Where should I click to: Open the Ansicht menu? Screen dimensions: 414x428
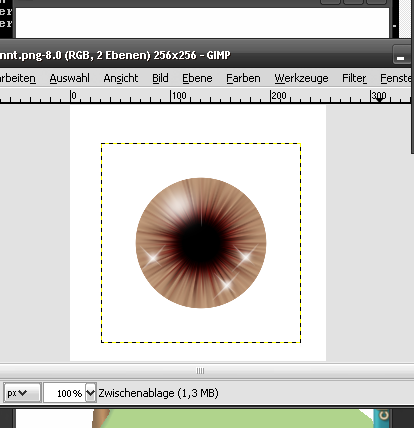point(121,78)
